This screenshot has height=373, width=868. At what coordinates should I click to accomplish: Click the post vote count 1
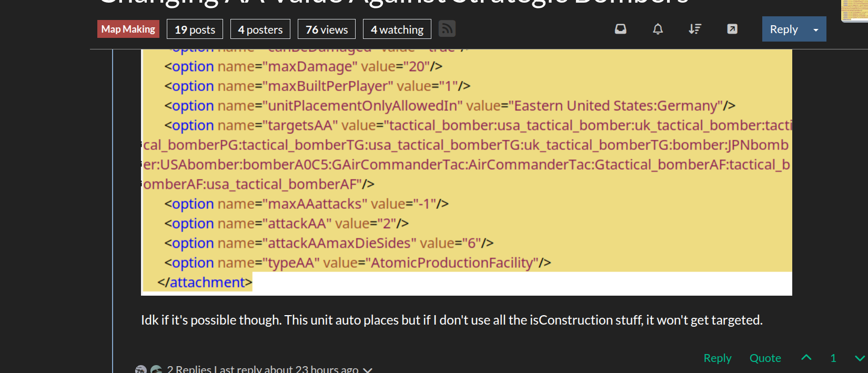(833, 358)
